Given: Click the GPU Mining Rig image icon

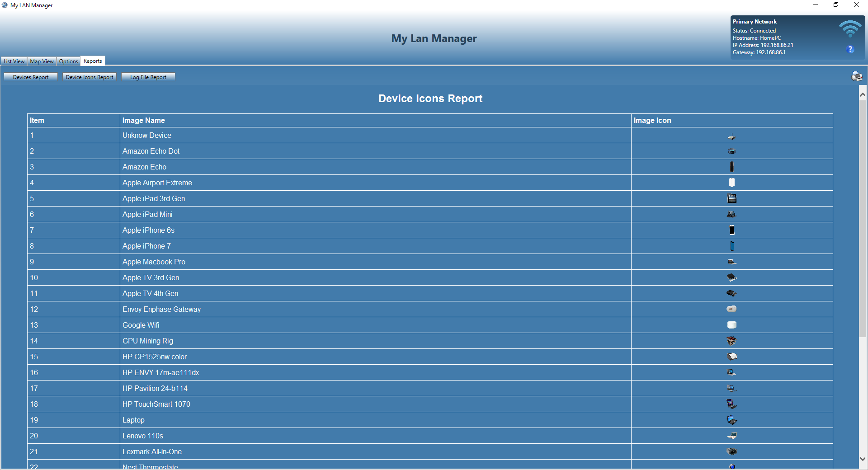Looking at the screenshot, I should [731, 341].
